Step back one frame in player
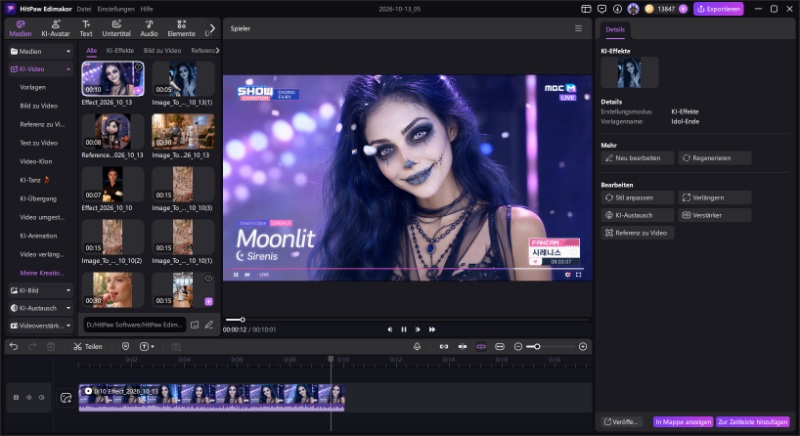800x436 pixels. pyautogui.click(x=390, y=329)
